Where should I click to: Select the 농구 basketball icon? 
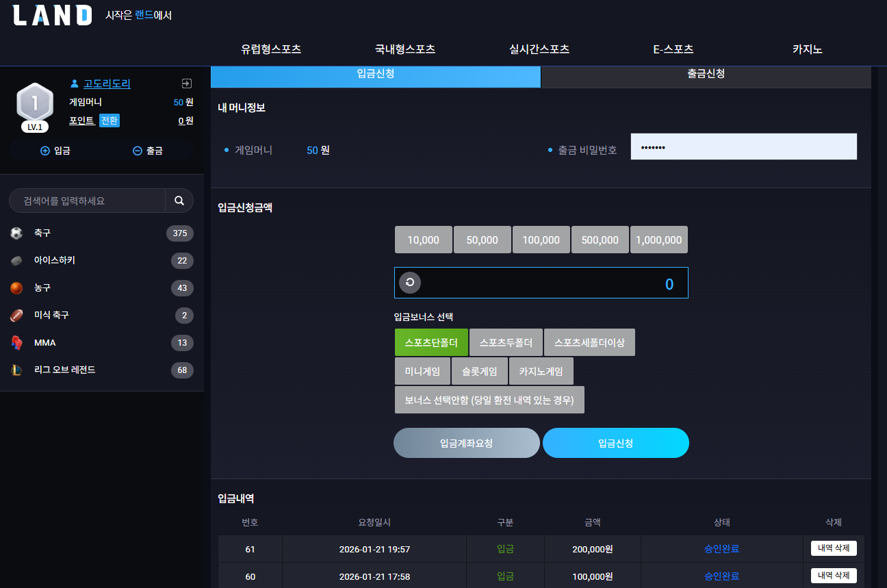16,288
